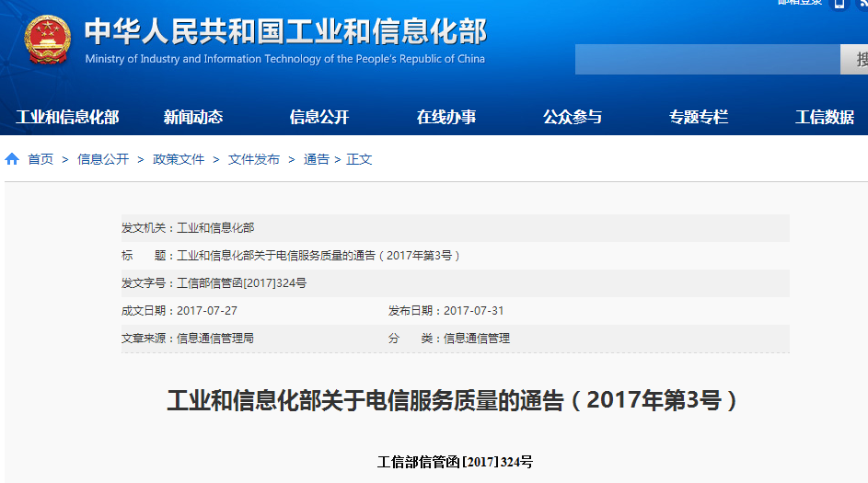Screen dimensions: 868x483
Task: Click the national emblem logo
Action: [x=48, y=40]
